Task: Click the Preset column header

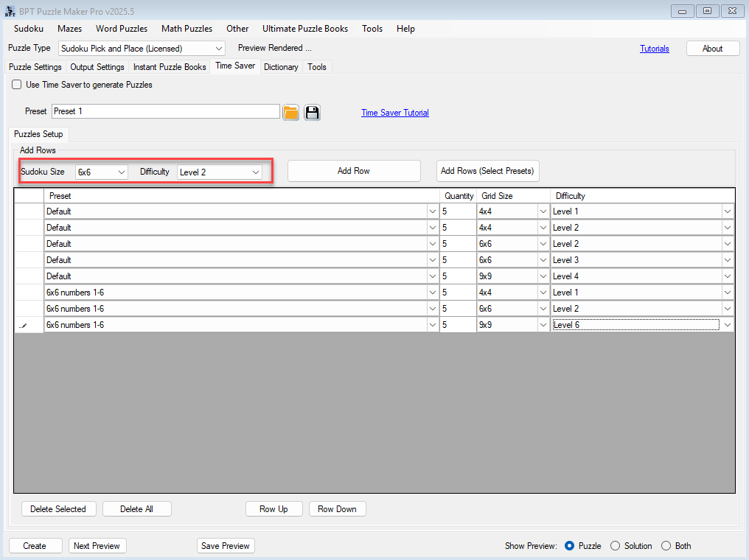Action: point(242,196)
